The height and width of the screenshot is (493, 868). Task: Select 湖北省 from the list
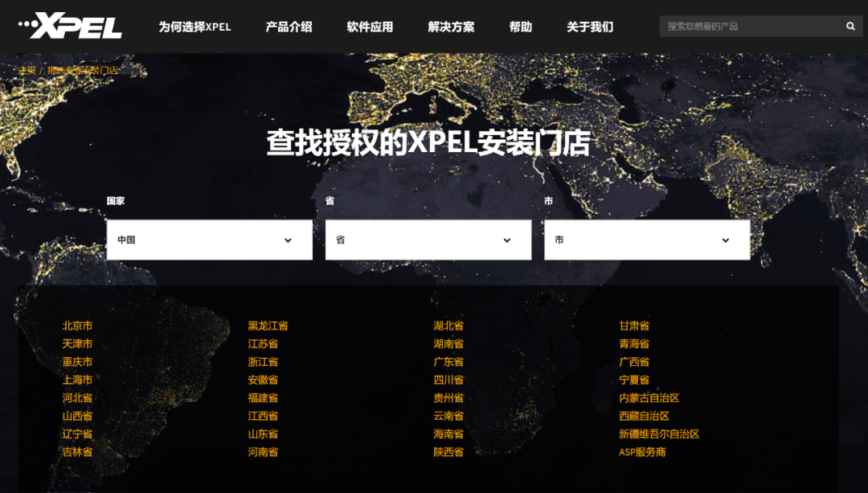coord(448,326)
